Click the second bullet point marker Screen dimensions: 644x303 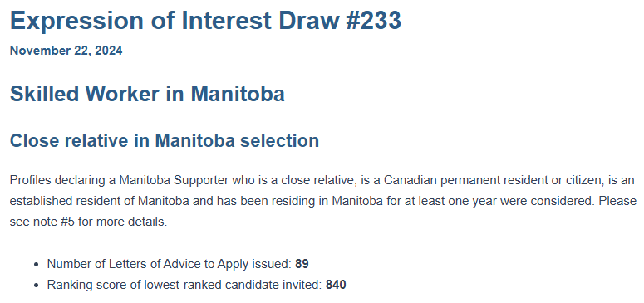(37, 286)
